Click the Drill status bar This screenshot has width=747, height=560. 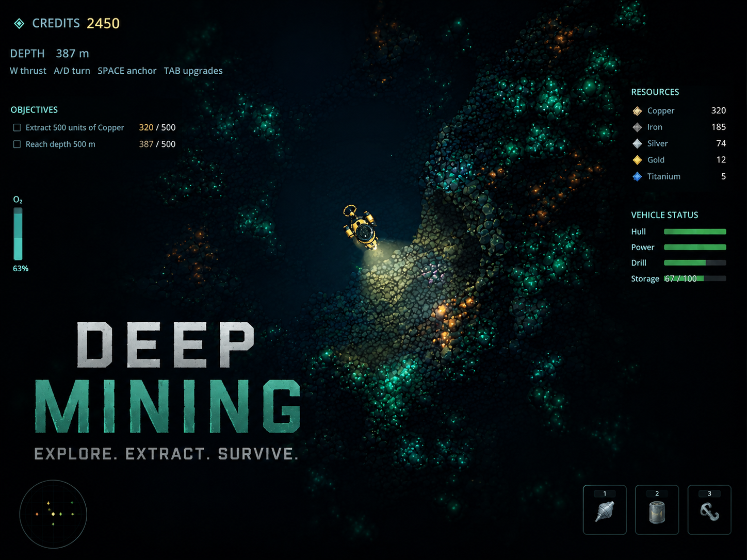[695, 263]
